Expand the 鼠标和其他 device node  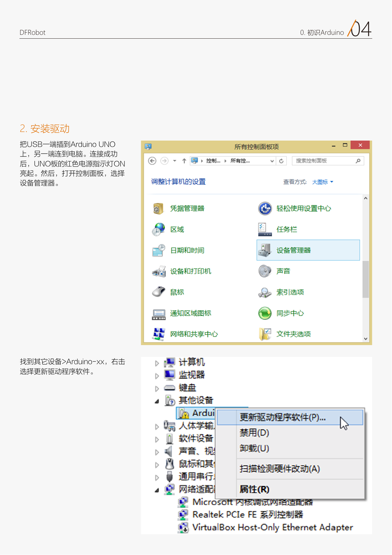click(157, 465)
